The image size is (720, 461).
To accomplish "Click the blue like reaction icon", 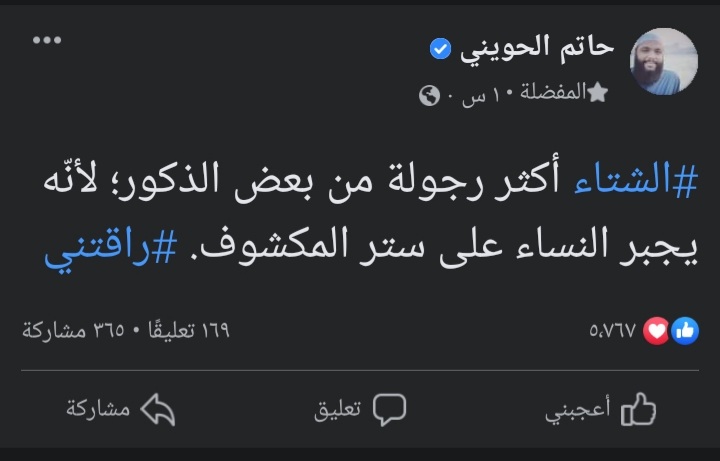I will click(685, 330).
